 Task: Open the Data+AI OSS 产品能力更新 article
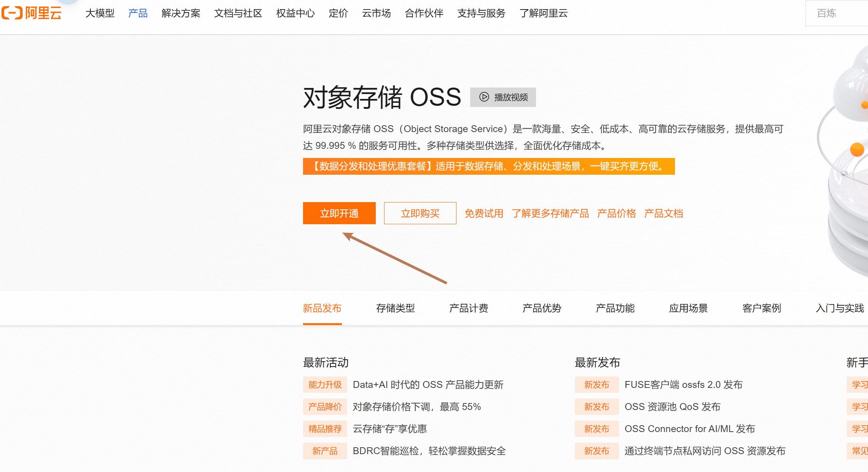(x=428, y=385)
